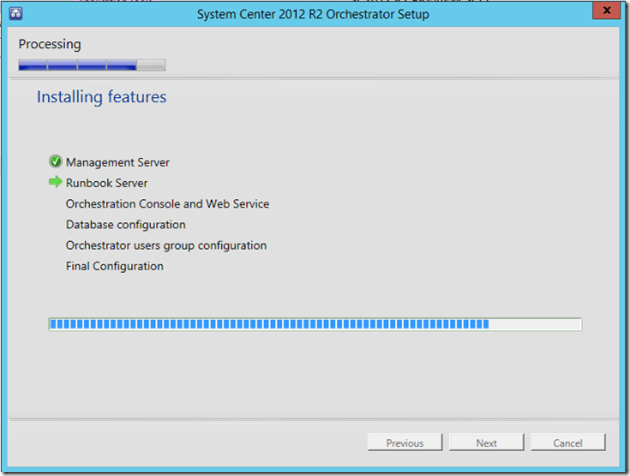Select the Runbook Server feature entry
630x476 pixels.
[x=106, y=183]
